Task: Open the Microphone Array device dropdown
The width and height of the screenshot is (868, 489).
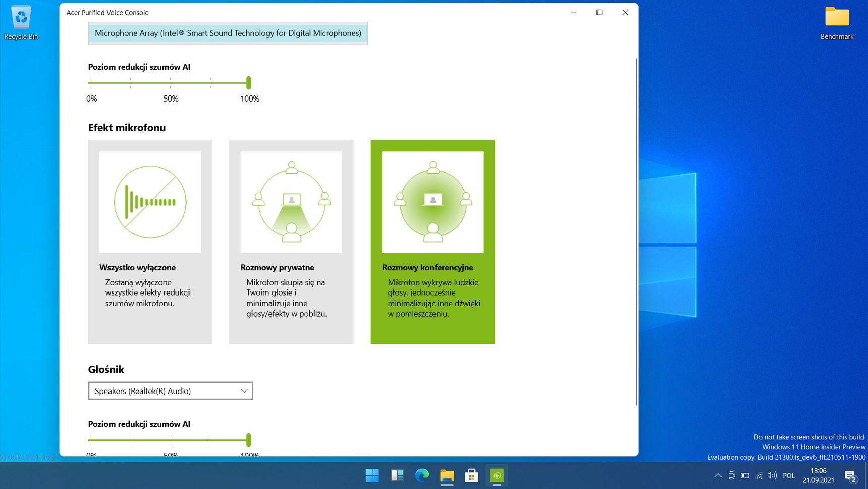Action: [x=228, y=33]
